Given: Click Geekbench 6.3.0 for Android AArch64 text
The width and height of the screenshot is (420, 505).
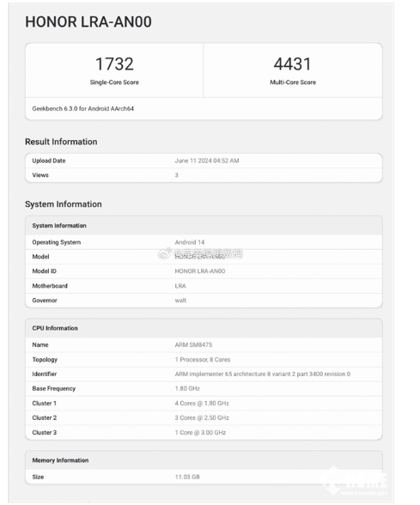Looking at the screenshot, I should point(82,109).
